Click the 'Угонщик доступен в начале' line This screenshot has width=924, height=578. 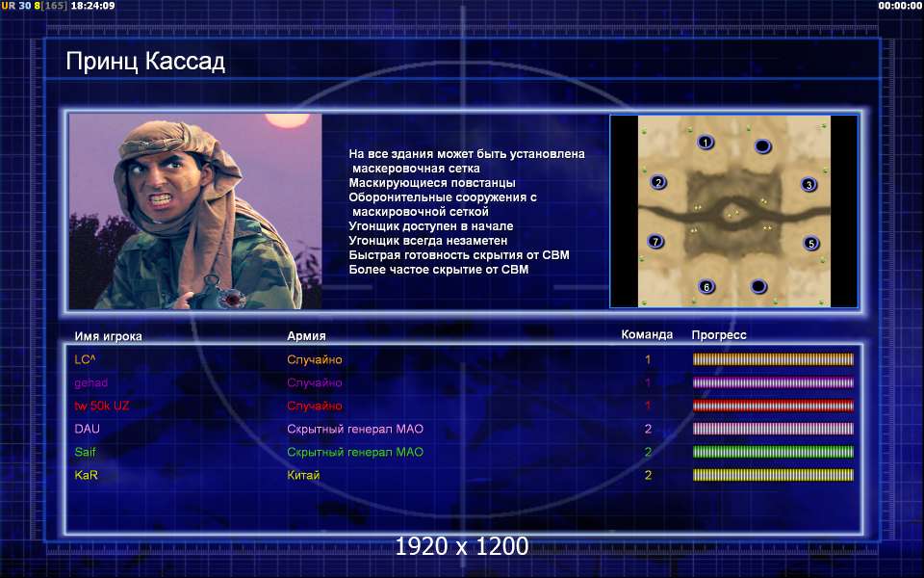[431, 225]
